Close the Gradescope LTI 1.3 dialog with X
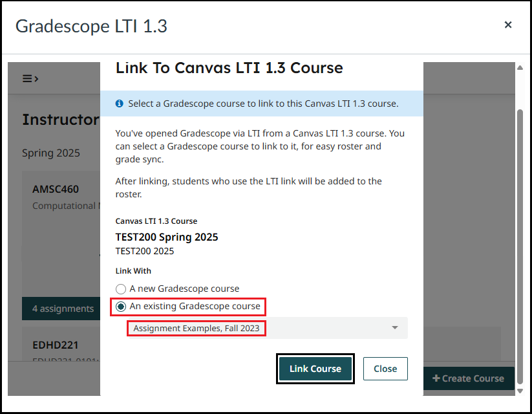Image resolution: width=532 pixels, height=414 pixels. click(x=507, y=25)
